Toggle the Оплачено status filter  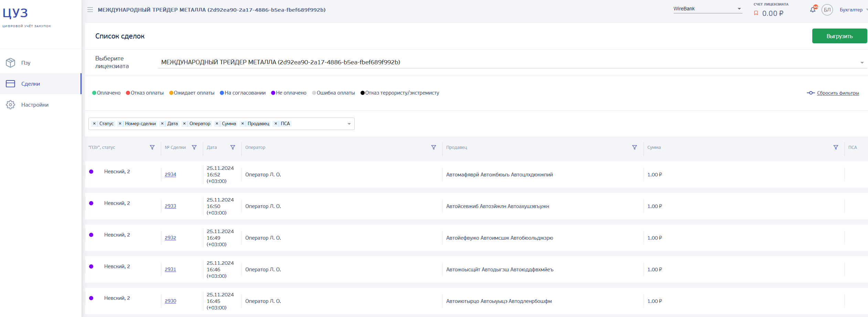106,93
